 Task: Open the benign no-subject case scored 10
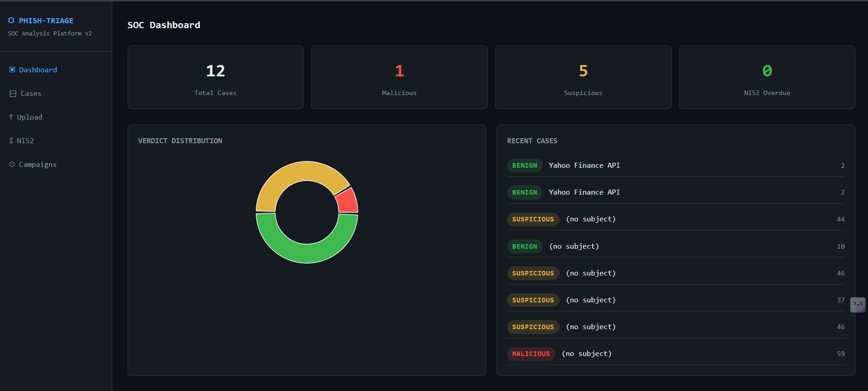pyautogui.click(x=676, y=246)
